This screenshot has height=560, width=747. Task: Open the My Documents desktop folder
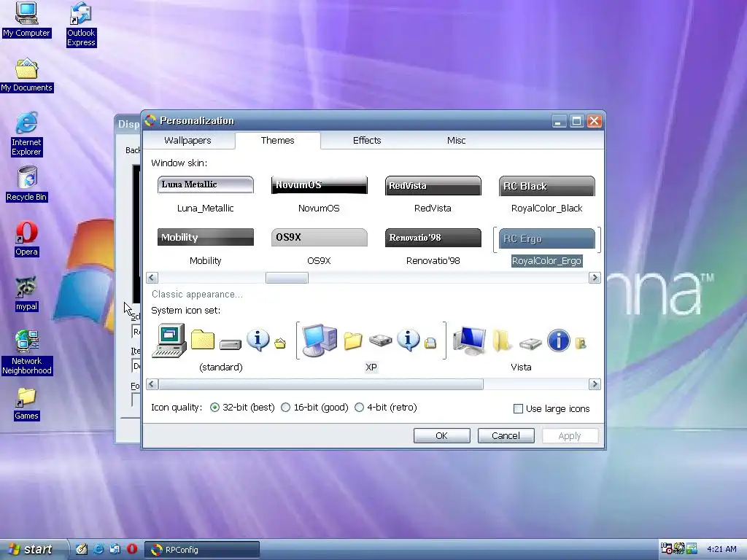pyautogui.click(x=27, y=75)
